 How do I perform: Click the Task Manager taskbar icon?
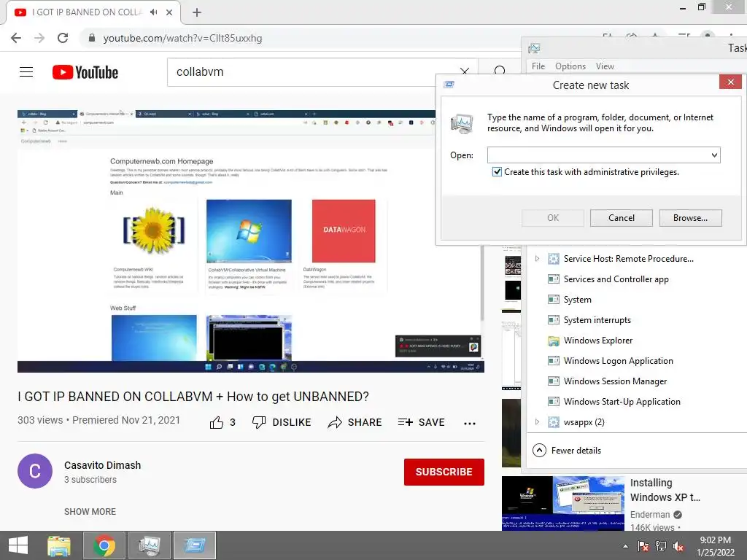pos(150,545)
